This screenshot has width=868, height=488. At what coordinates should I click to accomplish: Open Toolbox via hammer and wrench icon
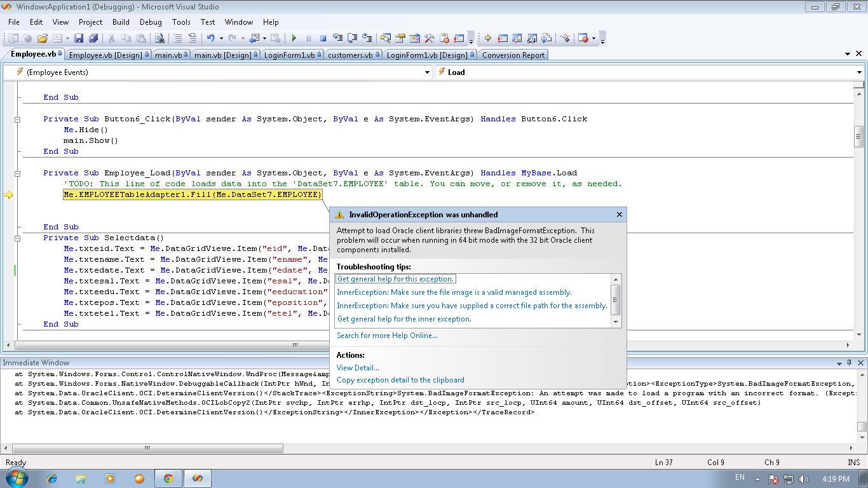[430, 38]
